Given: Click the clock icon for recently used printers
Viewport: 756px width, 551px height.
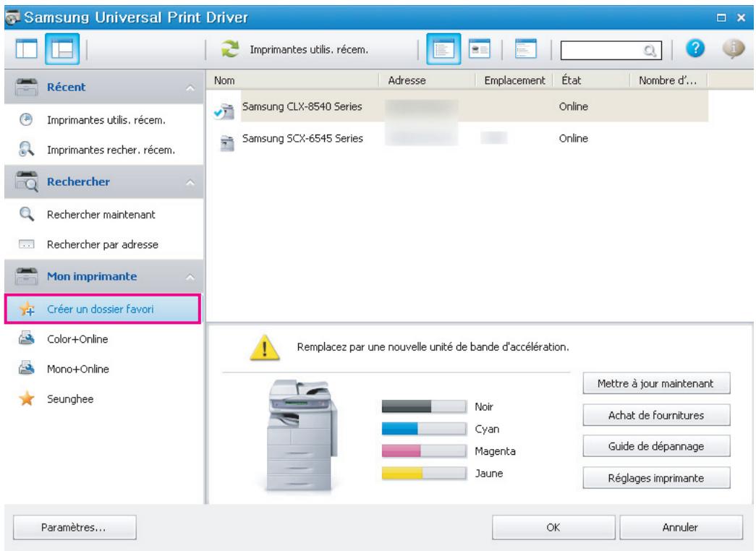Looking at the screenshot, I should click(26, 119).
